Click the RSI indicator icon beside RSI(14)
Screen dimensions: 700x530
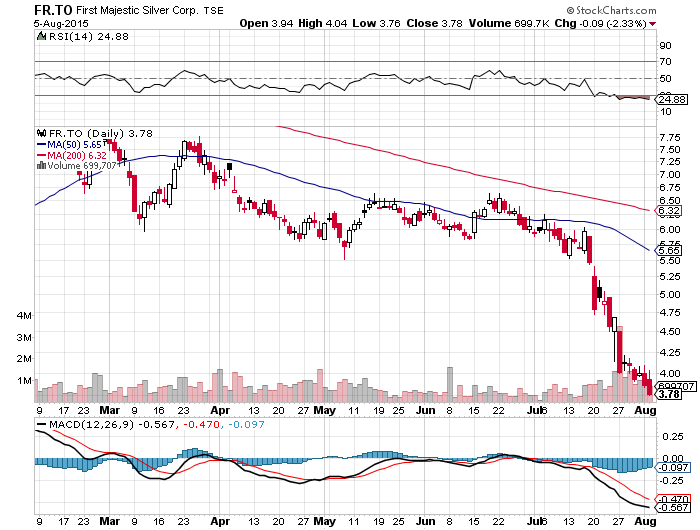pyautogui.click(x=41, y=37)
